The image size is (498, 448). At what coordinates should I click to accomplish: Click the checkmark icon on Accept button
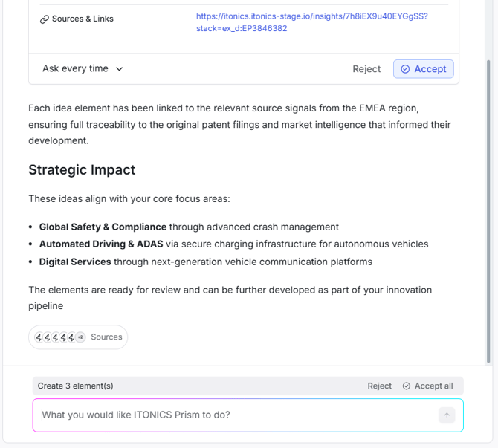(405, 69)
